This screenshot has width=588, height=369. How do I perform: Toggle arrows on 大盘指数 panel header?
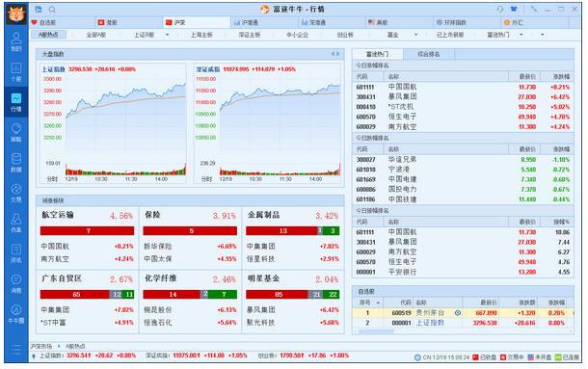tap(335, 54)
